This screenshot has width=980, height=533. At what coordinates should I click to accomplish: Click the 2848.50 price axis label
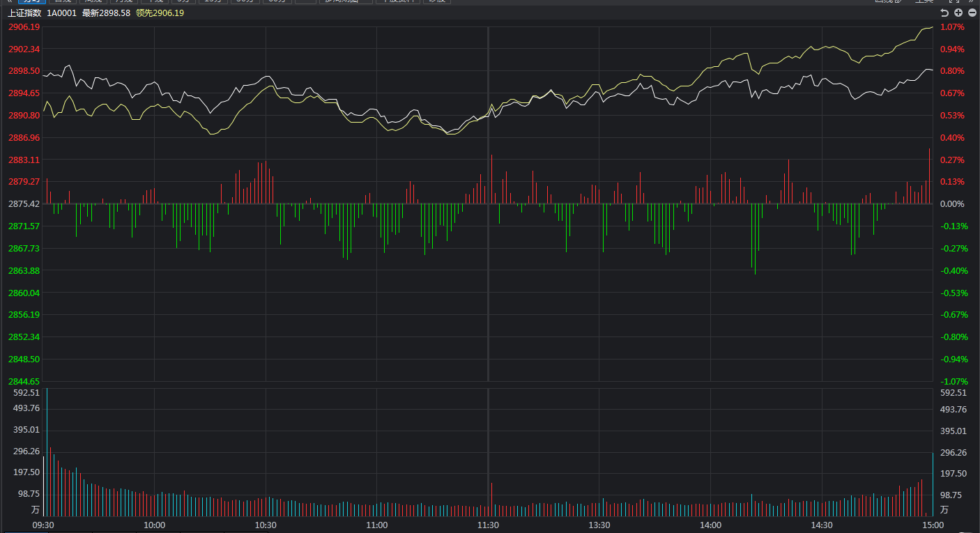tap(24, 359)
